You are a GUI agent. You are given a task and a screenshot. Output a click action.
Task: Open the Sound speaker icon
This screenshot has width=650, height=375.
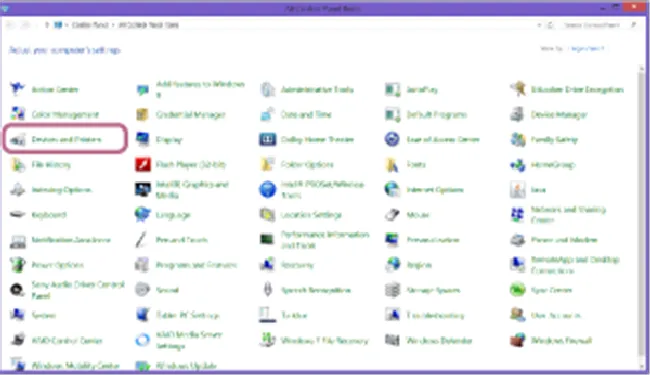point(143,290)
